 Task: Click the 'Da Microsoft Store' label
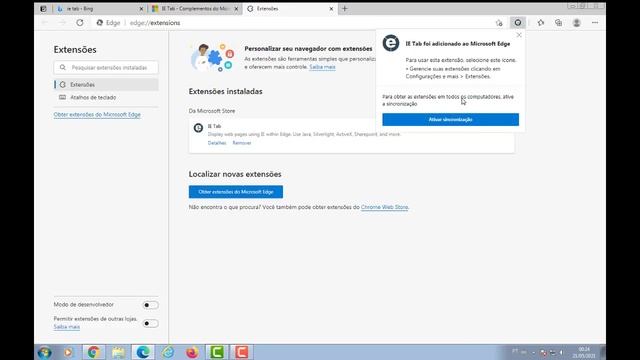211,111
